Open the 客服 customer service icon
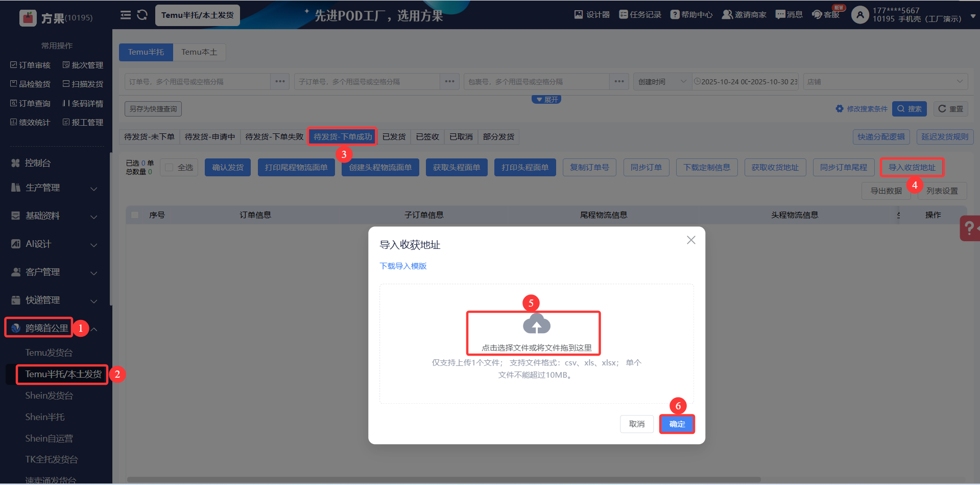Screen dimensions: 980x485 tap(817, 14)
